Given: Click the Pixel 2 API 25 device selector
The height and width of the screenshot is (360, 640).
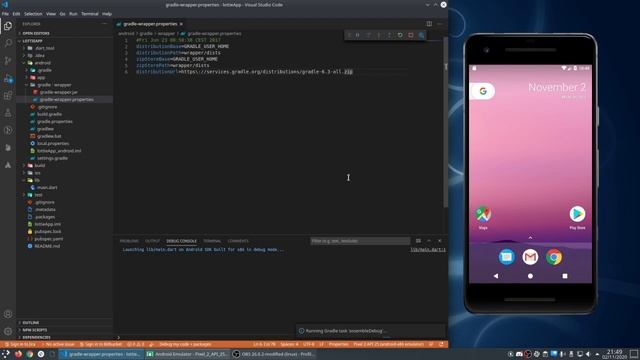Looking at the screenshot, I should pyautogui.click(x=388, y=344).
